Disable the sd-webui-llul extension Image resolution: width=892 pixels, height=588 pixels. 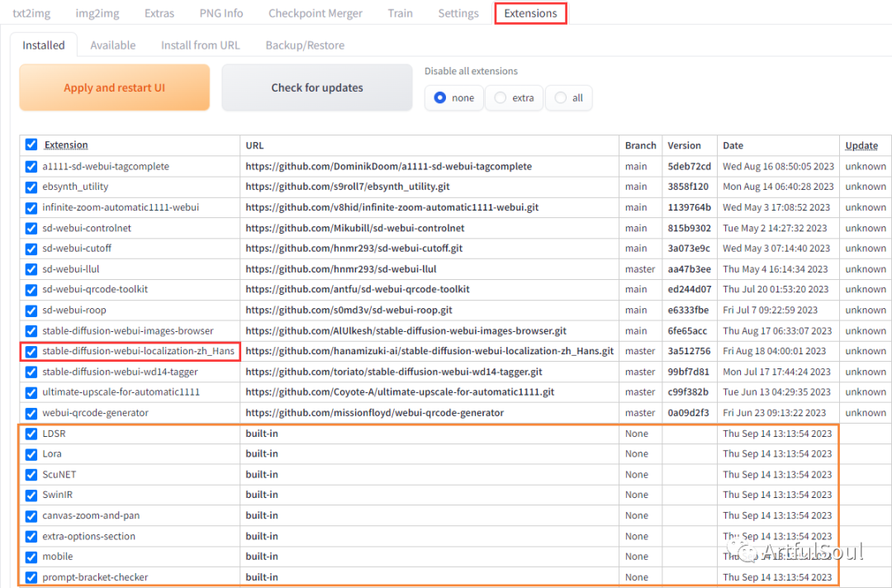click(31, 269)
